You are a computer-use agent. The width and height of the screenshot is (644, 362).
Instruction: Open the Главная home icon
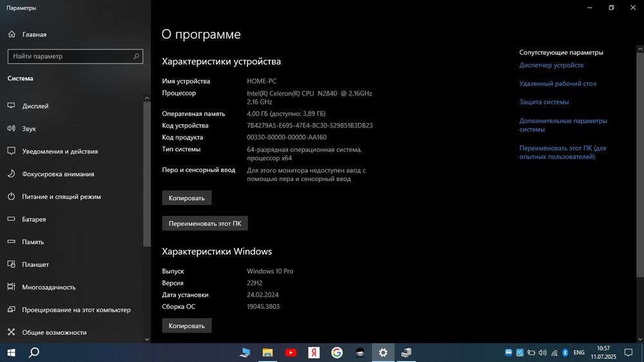click(12, 35)
